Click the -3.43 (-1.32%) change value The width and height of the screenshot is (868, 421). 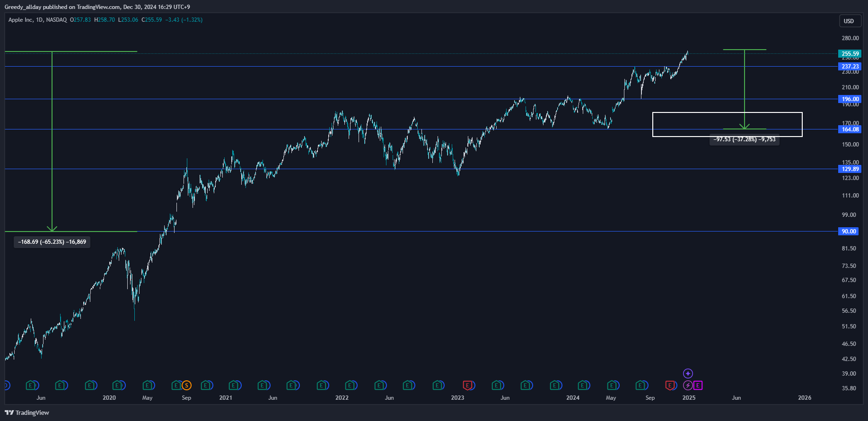tap(184, 20)
